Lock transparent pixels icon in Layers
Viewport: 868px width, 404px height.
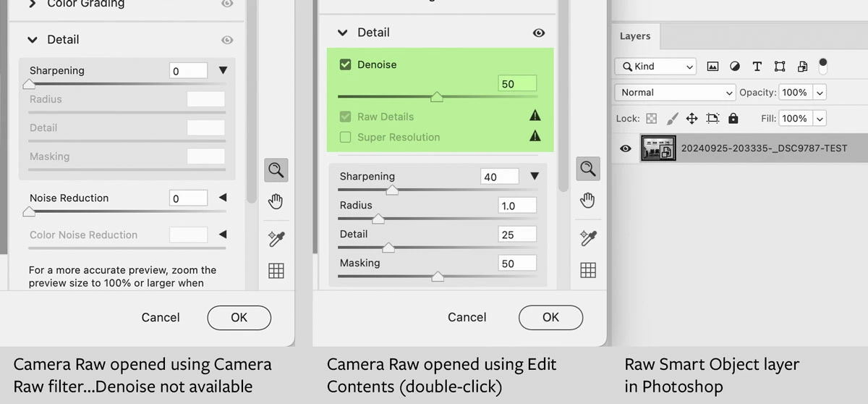(x=652, y=119)
